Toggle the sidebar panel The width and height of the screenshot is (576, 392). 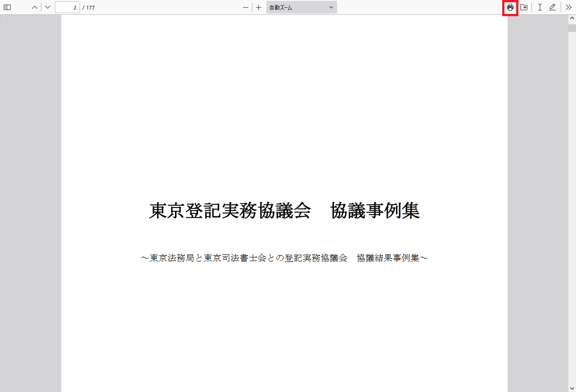tap(7, 7)
